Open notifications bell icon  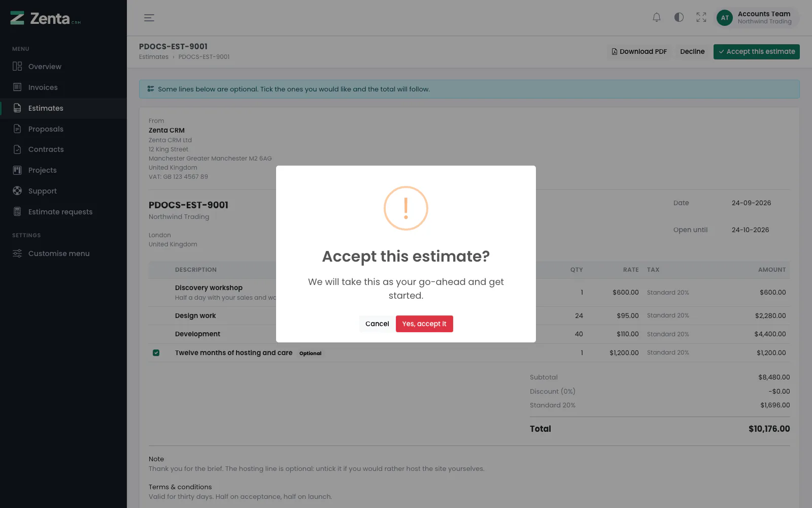(657, 18)
